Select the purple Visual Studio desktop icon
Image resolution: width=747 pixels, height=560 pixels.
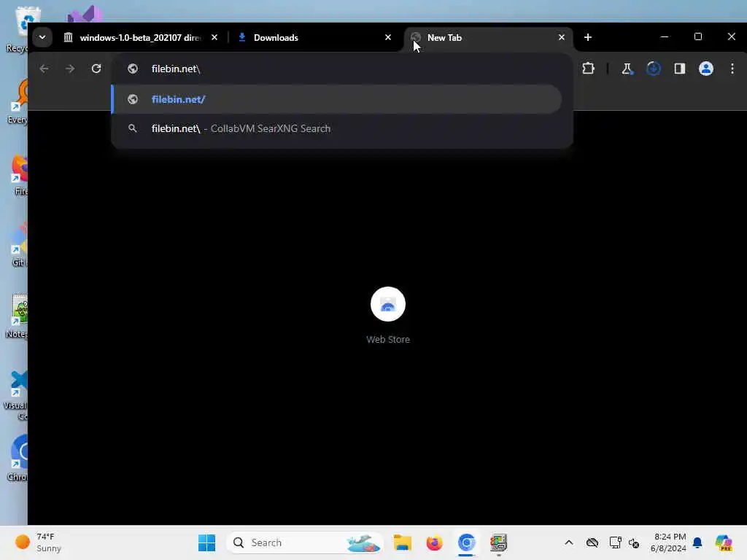click(x=85, y=15)
